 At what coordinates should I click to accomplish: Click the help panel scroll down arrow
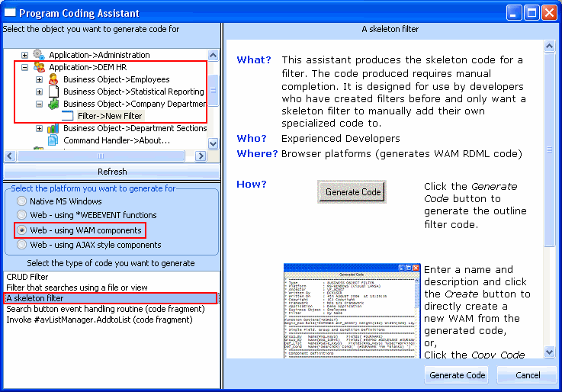coord(549,352)
